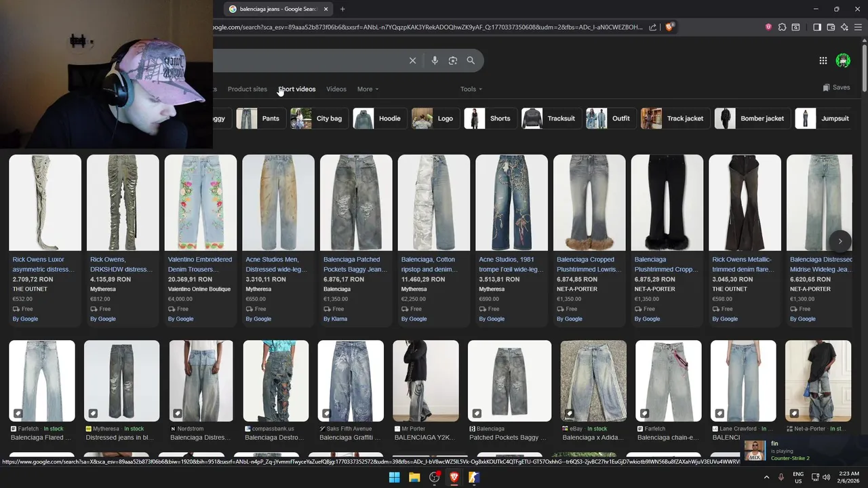Select the Bomber jacket chip
Image resolution: width=868 pixels, height=488 pixels.
751,118
